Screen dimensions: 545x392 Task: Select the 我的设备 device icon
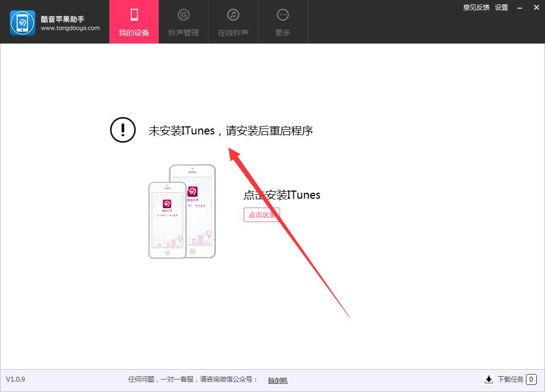coord(134,15)
